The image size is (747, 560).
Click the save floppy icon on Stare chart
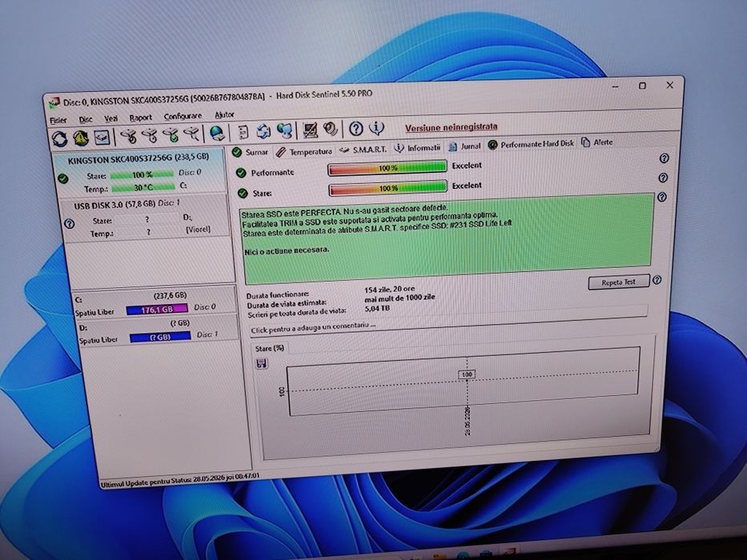pos(262,364)
